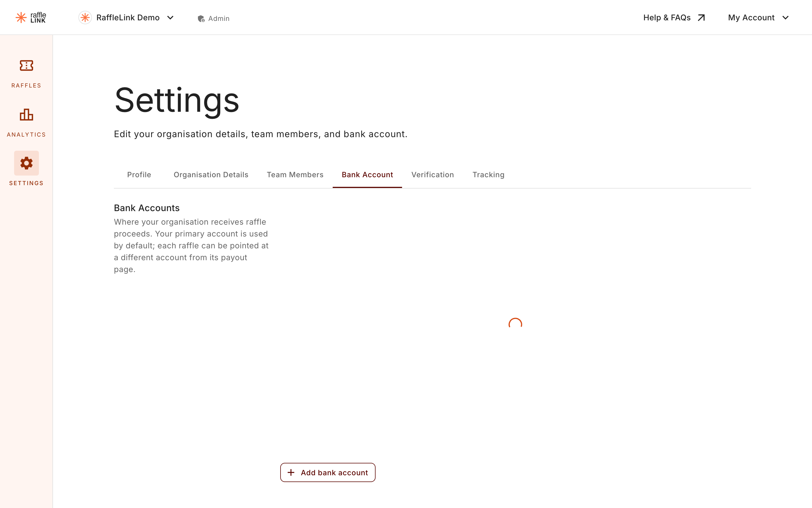Open the Tracking tab
The image size is (812, 508).
(x=488, y=175)
